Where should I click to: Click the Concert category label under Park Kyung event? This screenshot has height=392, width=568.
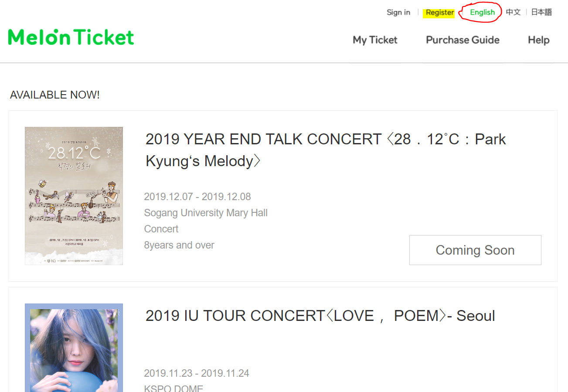click(161, 228)
